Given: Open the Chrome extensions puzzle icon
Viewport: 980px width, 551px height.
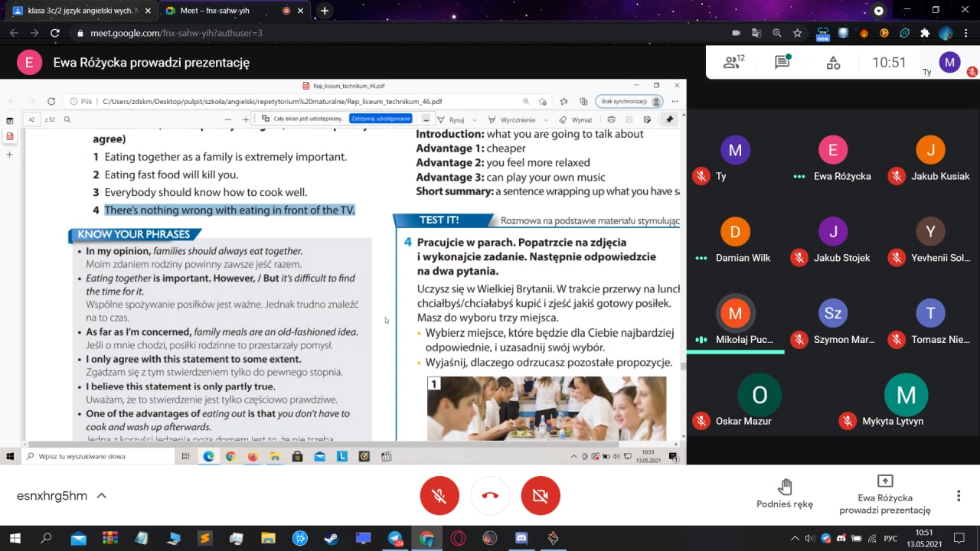Looking at the screenshot, I should pyautogui.click(x=925, y=33).
